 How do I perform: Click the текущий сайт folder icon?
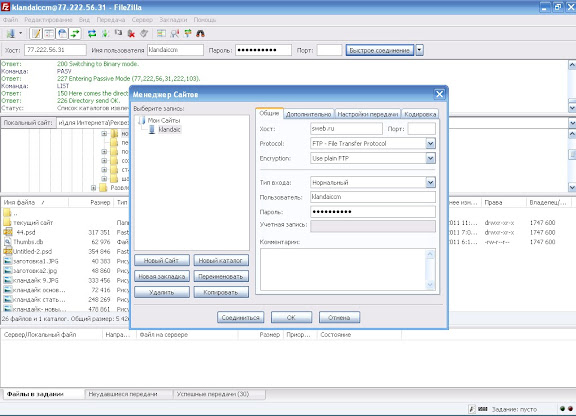[7, 222]
